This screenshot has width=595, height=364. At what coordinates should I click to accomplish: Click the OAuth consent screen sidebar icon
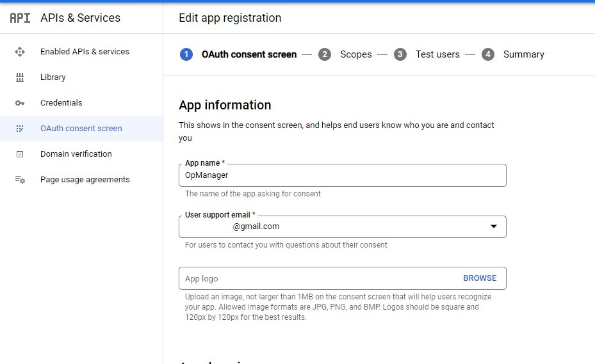20,129
